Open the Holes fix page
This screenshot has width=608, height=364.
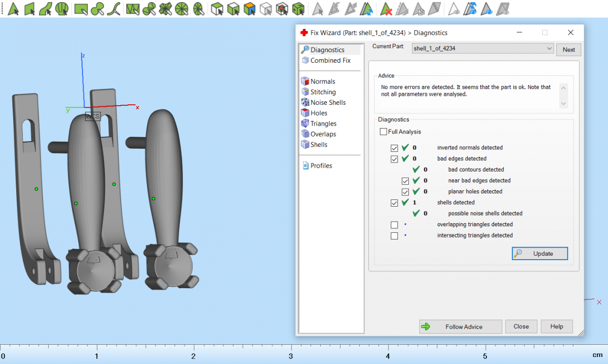(x=319, y=113)
